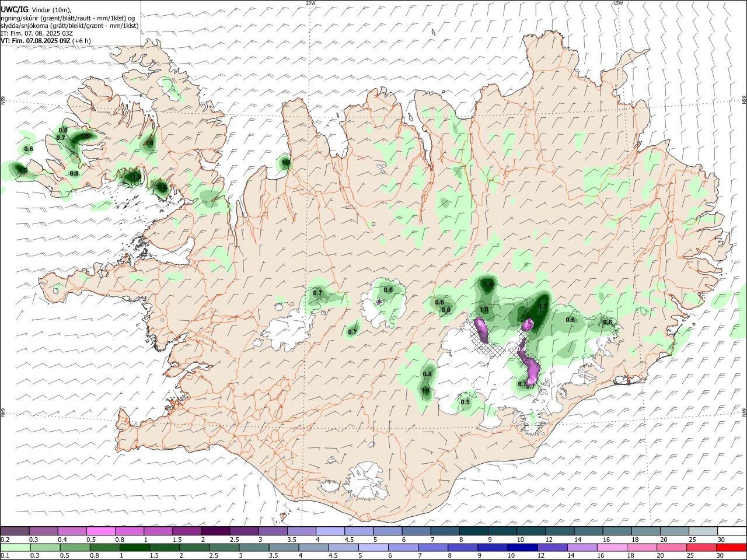The image size is (747, 560).
Task: Pick the magenta 1 snow legend swatch
Action: point(158,531)
